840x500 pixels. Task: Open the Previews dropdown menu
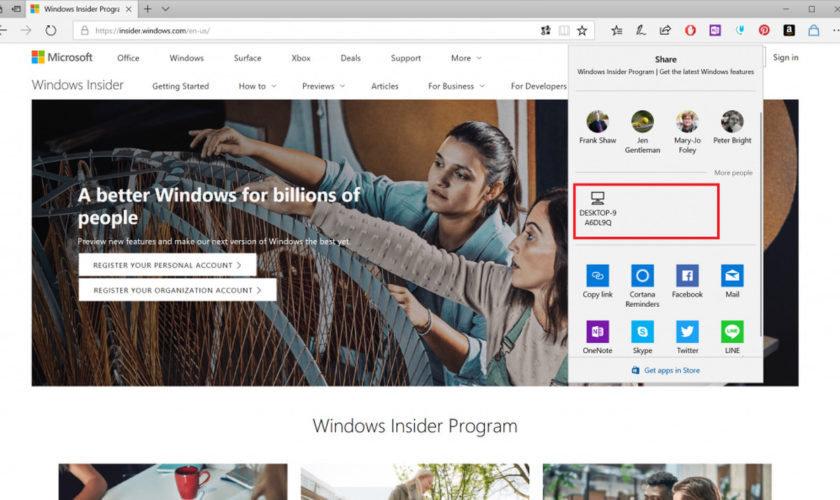pyautogui.click(x=323, y=86)
